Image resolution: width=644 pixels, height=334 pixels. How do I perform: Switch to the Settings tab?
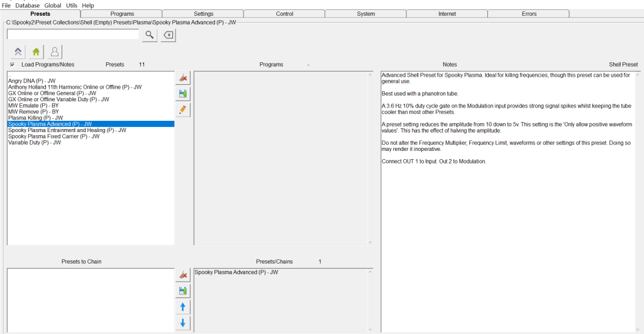pos(203,14)
